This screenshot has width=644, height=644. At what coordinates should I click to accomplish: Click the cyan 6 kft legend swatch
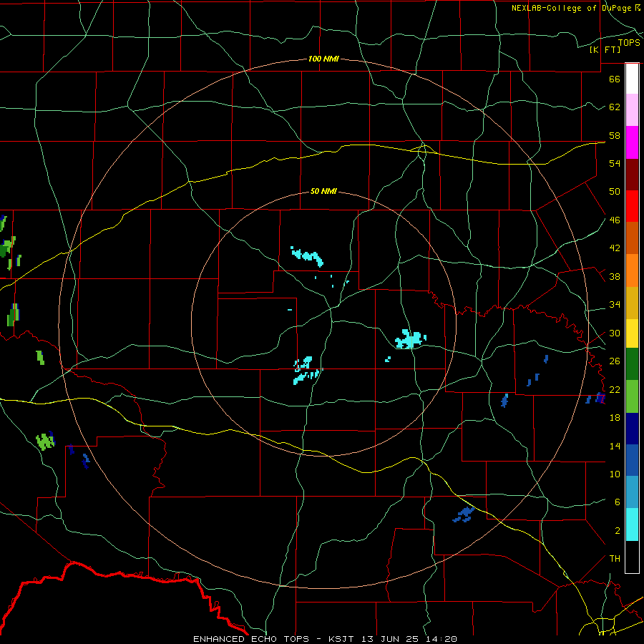[x=632, y=525]
